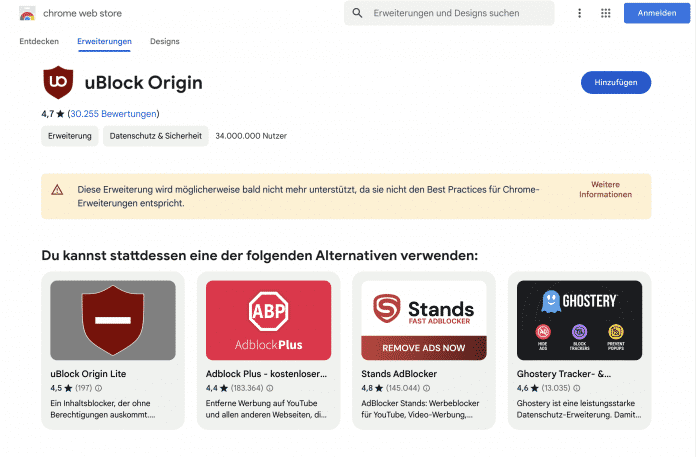Switch to the Designs tab
The width and height of the screenshot is (696, 457).
[x=165, y=41]
